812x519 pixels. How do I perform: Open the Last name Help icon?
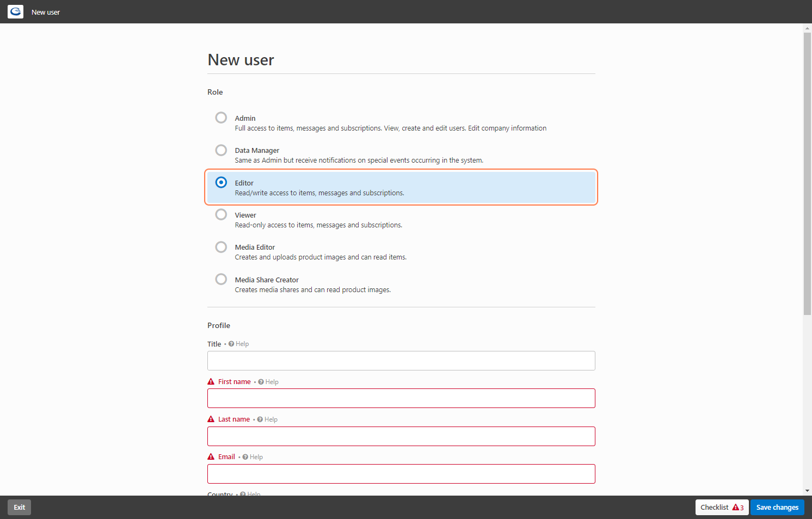click(x=260, y=419)
